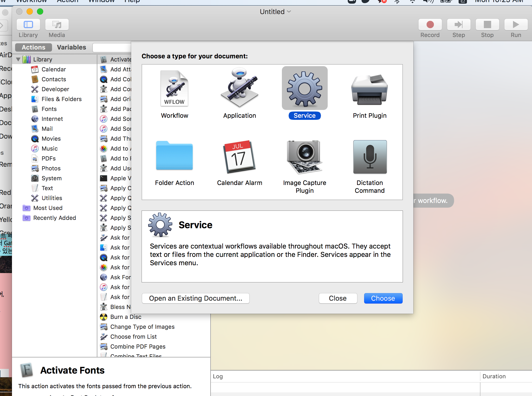Collapse the Library disclosure triangle
This screenshot has width=532, height=396.
tap(18, 59)
